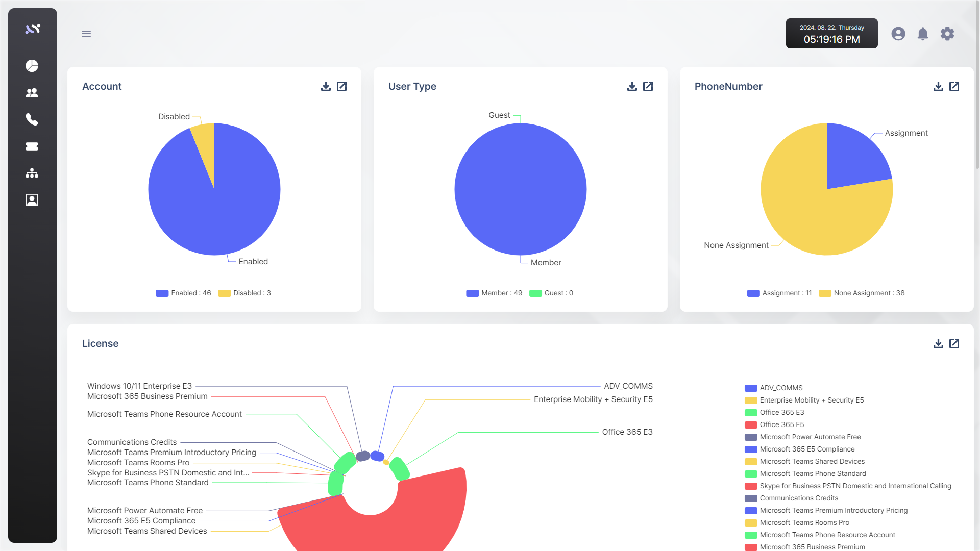This screenshot has width=980, height=551.
Task: Click the page vertical scrollbar
Action: click(x=977, y=84)
